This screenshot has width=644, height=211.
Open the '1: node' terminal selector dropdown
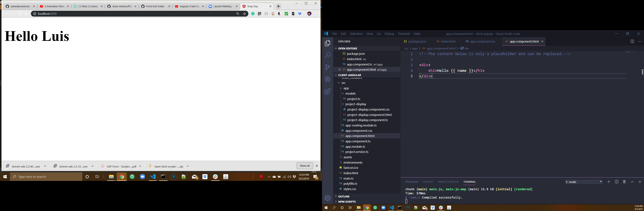583,182
